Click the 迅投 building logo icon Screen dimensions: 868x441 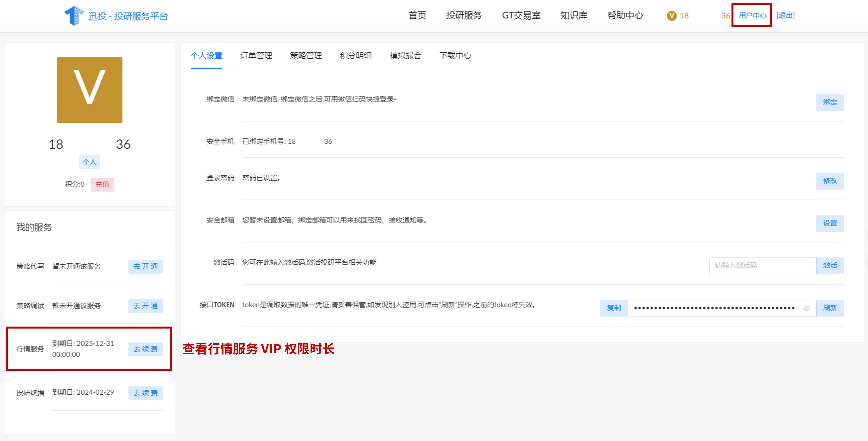click(74, 16)
